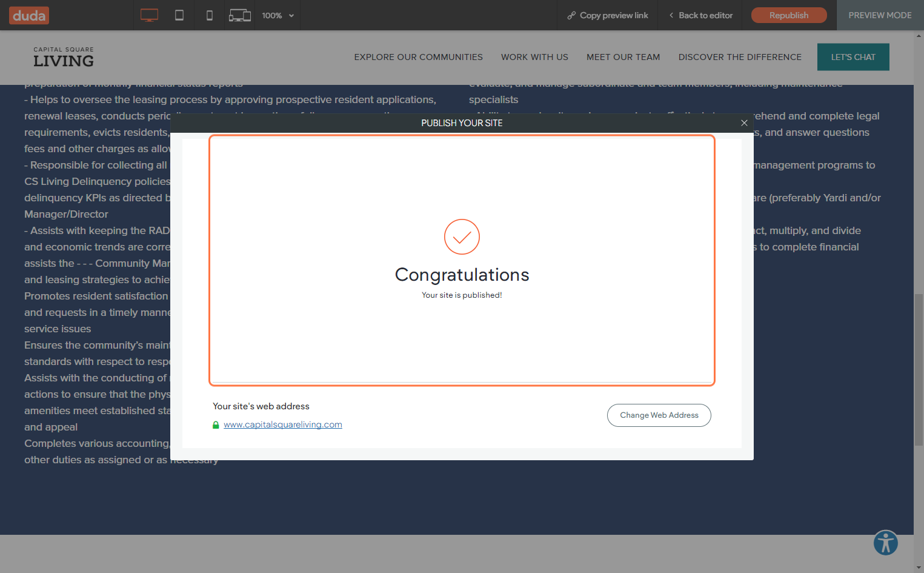Open the Work With Us menu item
Screen dimensions: 924x573
point(534,57)
